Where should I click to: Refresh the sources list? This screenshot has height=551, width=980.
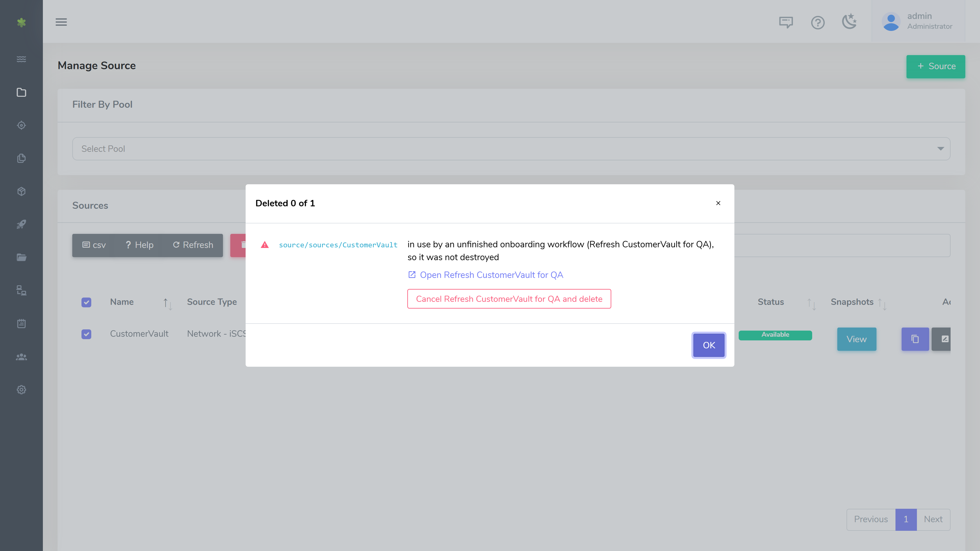[x=193, y=245]
